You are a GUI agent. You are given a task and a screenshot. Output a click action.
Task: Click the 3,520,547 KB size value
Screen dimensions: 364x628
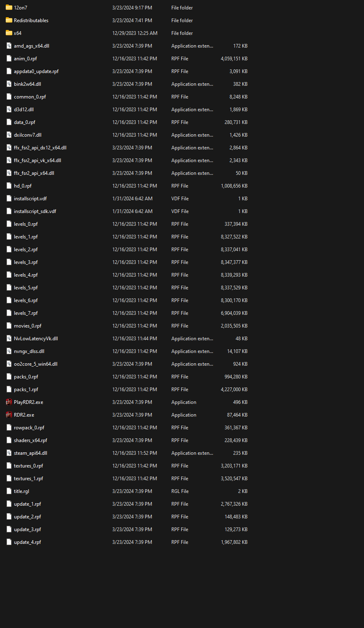[234, 479]
